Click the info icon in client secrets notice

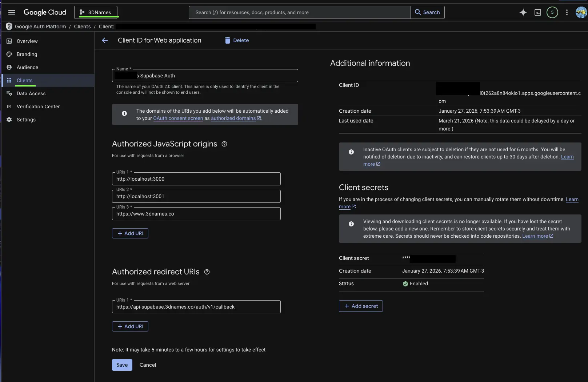[351, 224]
